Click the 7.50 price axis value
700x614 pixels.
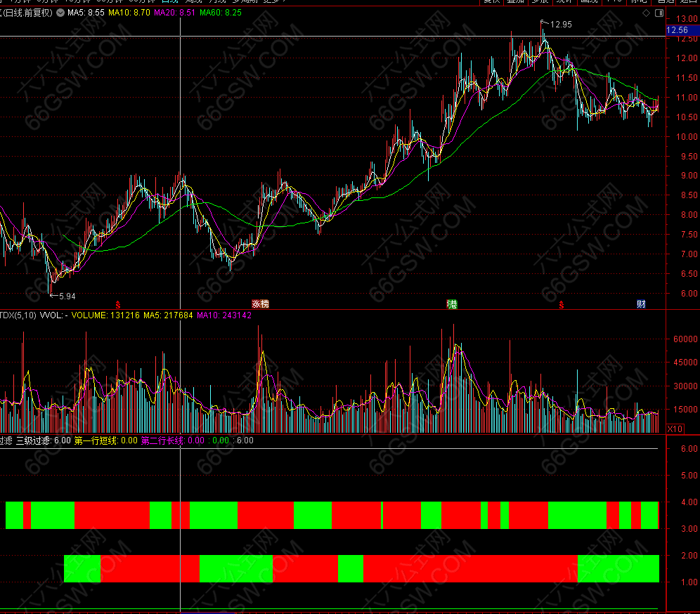click(x=689, y=235)
